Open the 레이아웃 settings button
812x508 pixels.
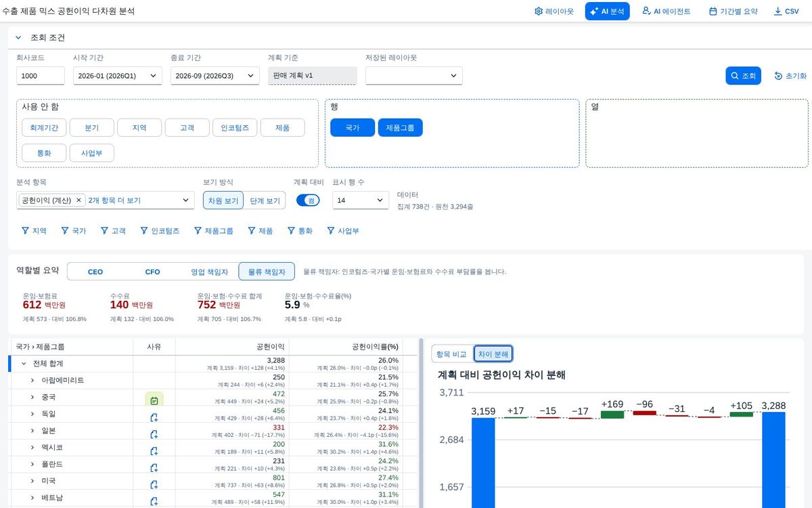pos(554,12)
